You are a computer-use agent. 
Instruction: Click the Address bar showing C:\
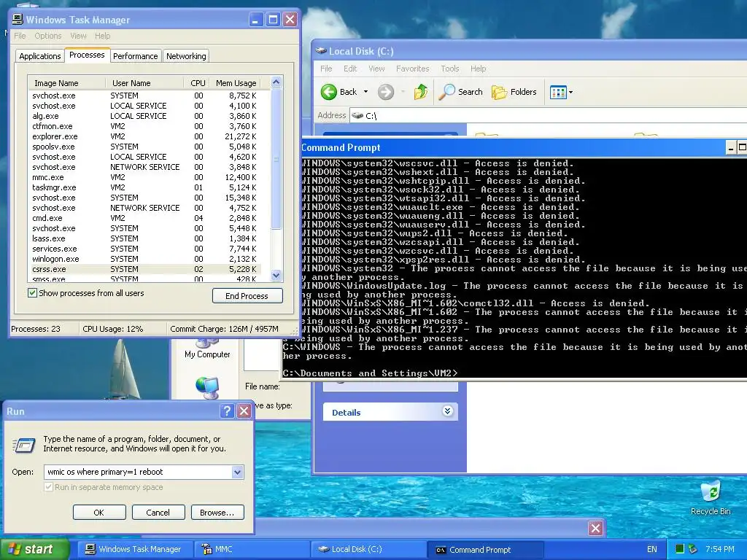(548, 116)
